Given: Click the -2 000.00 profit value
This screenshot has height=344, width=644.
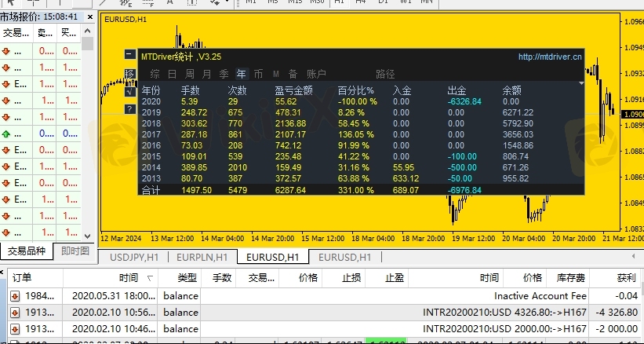Looking at the screenshot, I should 616,329.
